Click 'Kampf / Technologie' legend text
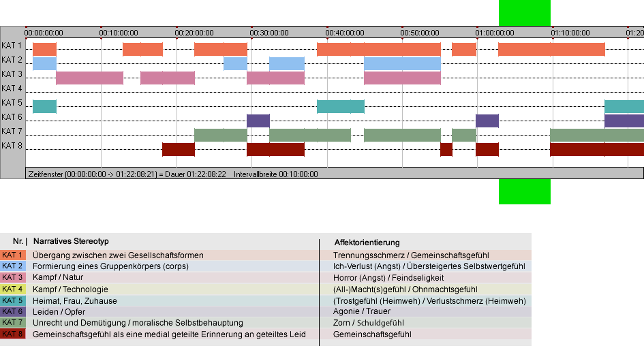Image resolution: width=644 pixels, height=361 pixels. (70, 289)
